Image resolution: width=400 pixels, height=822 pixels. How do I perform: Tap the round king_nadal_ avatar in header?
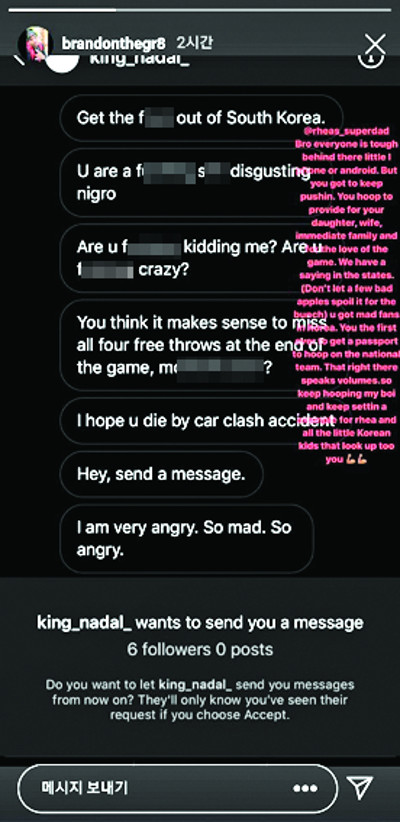[x=62, y=63]
